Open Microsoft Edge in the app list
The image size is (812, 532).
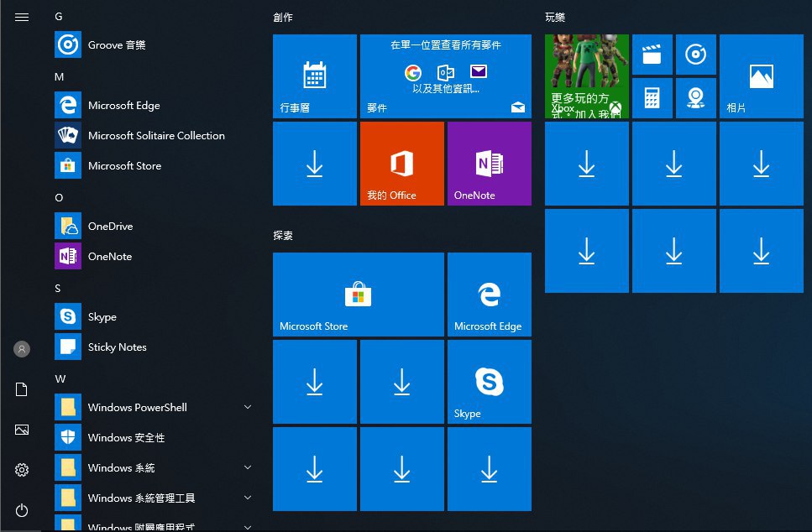pos(155,105)
